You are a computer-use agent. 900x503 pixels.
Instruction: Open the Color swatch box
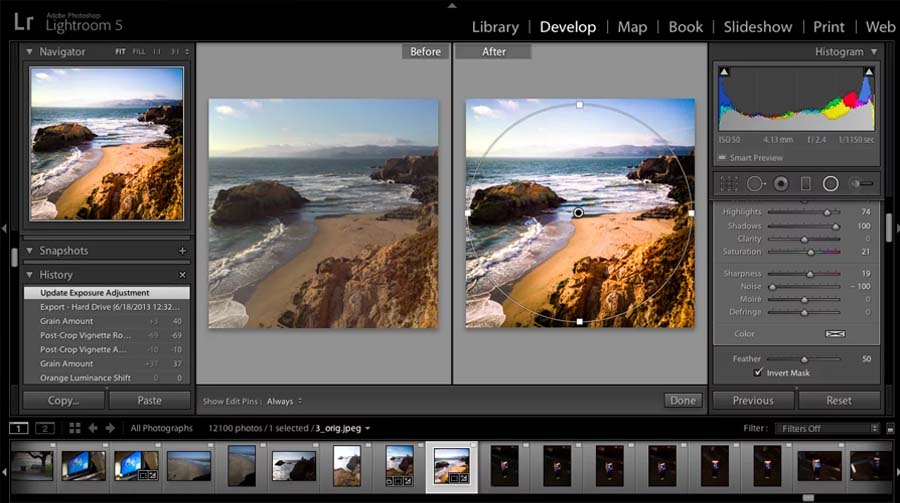(835, 334)
